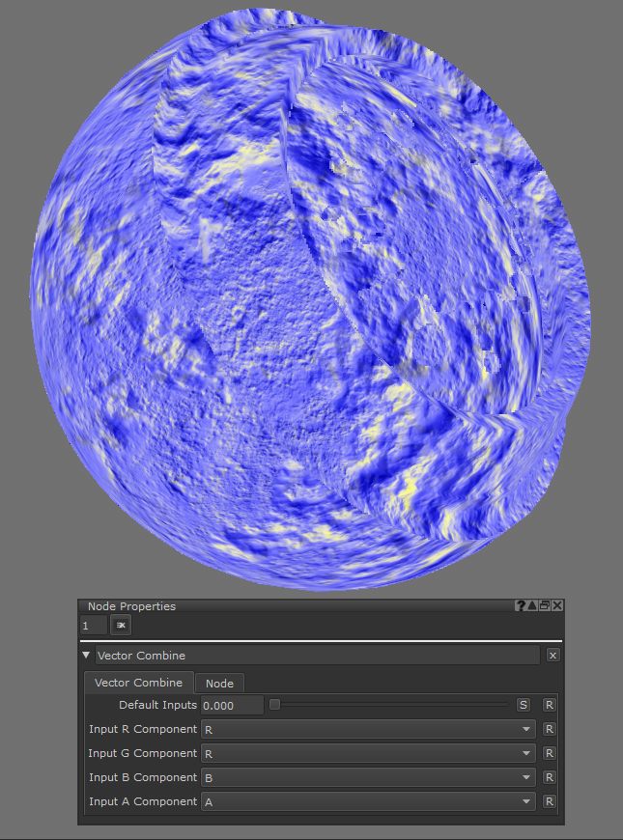Remove the Vector Combine node properties
Viewport: 623px width, 840px height.
[552, 656]
